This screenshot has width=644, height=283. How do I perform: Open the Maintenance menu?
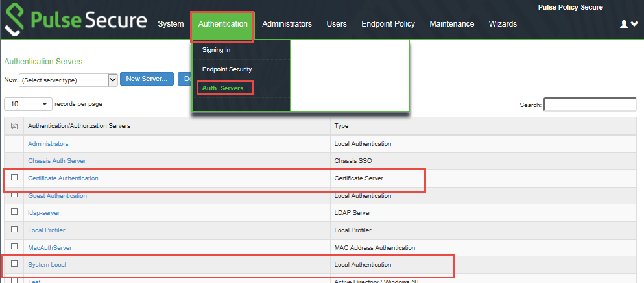point(452,24)
